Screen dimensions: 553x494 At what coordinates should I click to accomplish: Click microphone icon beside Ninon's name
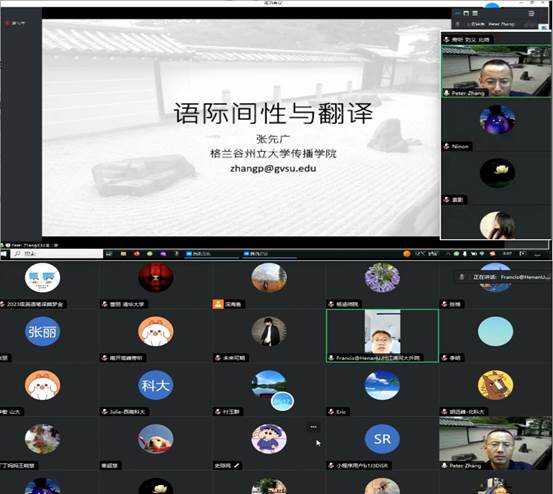[446, 146]
